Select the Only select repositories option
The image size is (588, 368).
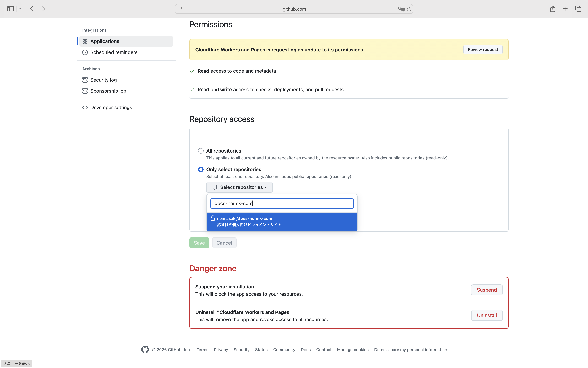(200, 169)
